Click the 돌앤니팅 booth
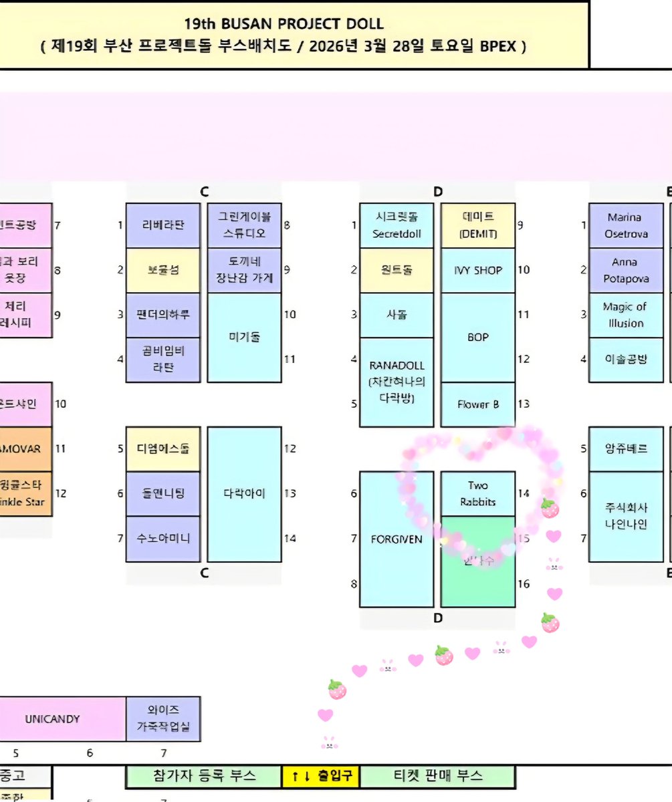672x802 pixels. (163, 494)
